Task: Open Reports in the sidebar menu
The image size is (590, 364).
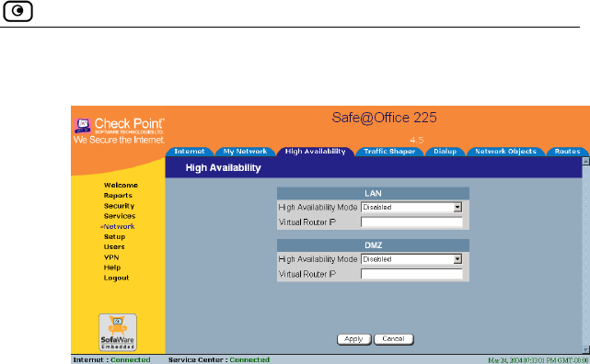Action: pos(118,196)
